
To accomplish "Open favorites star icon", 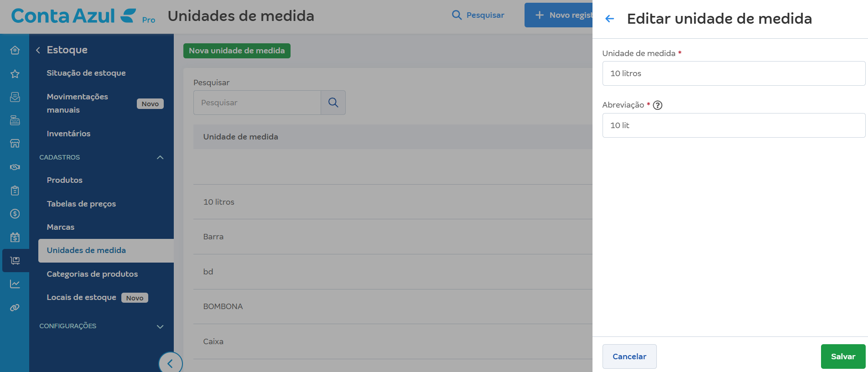I will click(15, 74).
